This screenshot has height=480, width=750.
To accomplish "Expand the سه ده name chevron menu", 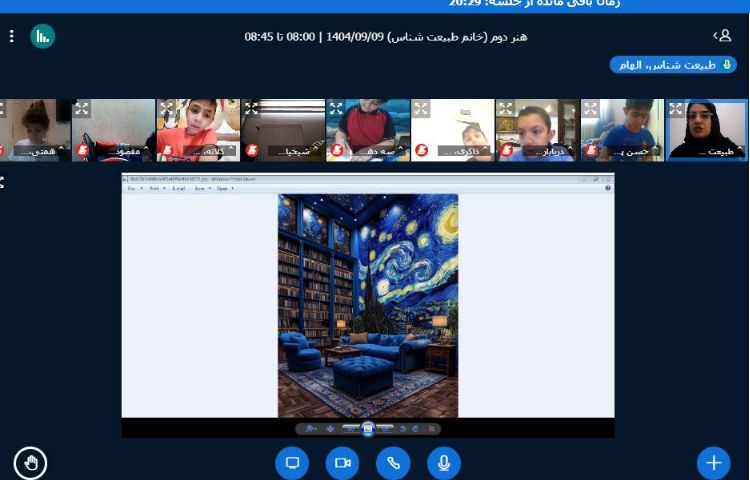I will click(x=400, y=149).
